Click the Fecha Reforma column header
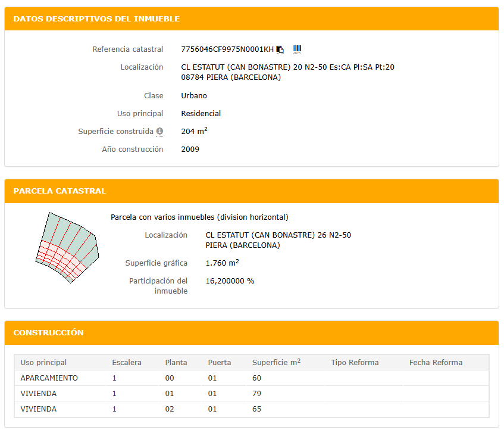The height and width of the screenshot is (433, 504). click(436, 363)
